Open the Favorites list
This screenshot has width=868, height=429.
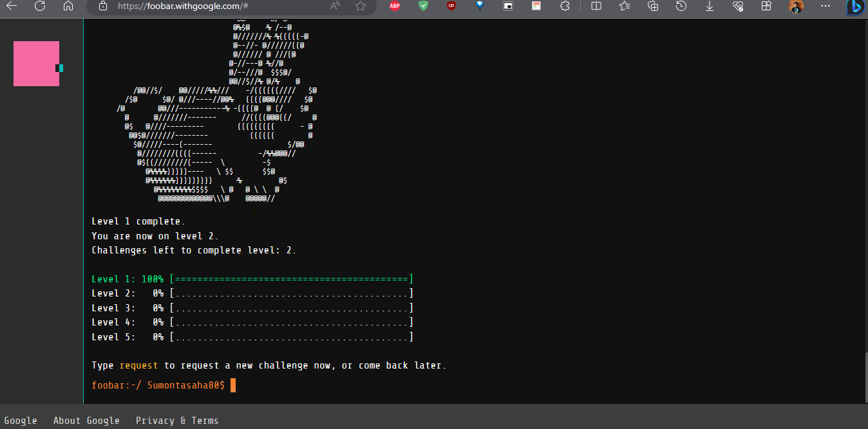625,6
